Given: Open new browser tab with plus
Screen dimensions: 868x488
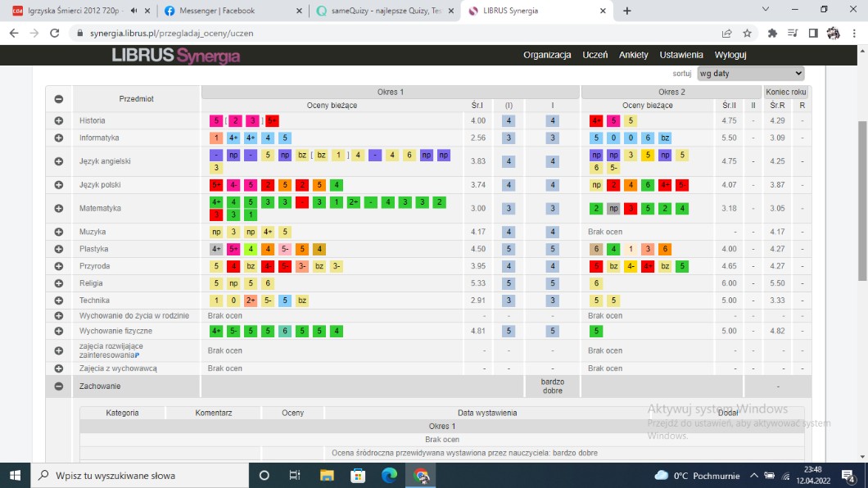Looking at the screenshot, I should (627, 11).
